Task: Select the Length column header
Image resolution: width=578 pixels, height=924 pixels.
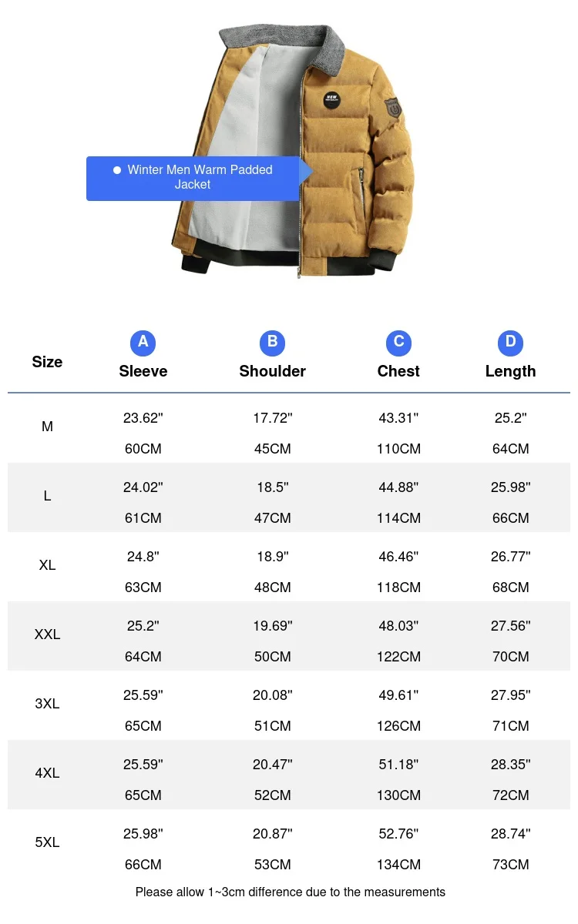Action: tap(510, 371)
